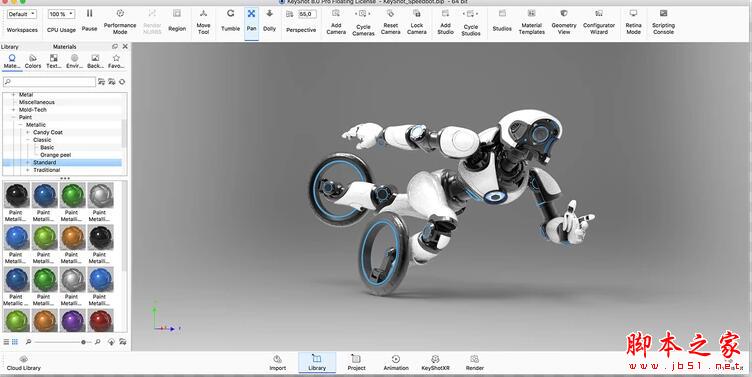Viewport: 752px width, 377px height.
Task: Select the Tumble camera tool
Action: pyautogui.click(x=230, y=21)
